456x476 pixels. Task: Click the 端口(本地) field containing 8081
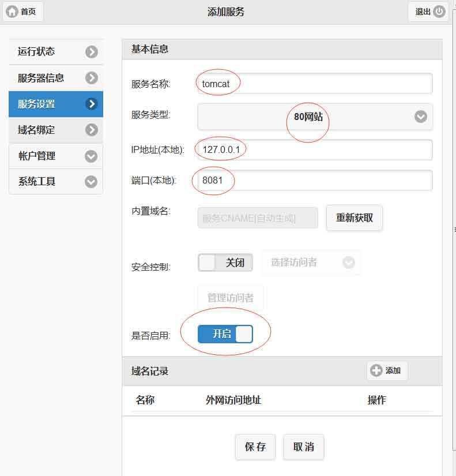[315, 181]
